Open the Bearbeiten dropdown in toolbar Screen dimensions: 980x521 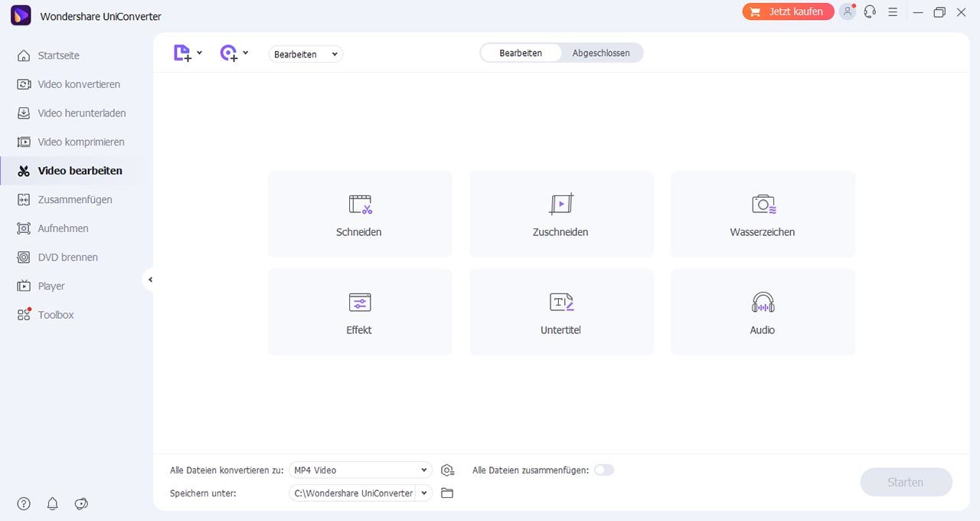305,54
